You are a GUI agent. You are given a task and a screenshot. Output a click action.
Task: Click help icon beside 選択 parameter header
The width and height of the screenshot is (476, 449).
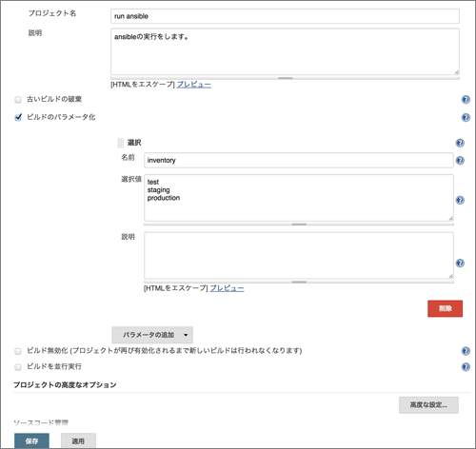460,143
